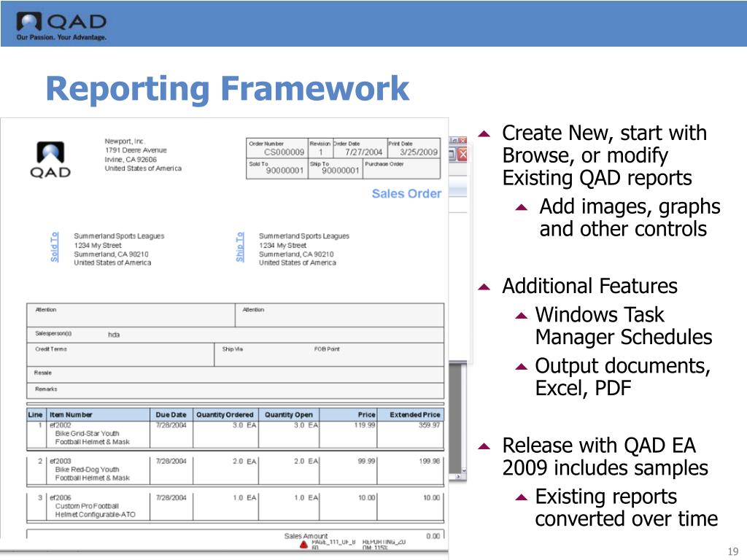Click the Line column header

[x=36, y=415]
